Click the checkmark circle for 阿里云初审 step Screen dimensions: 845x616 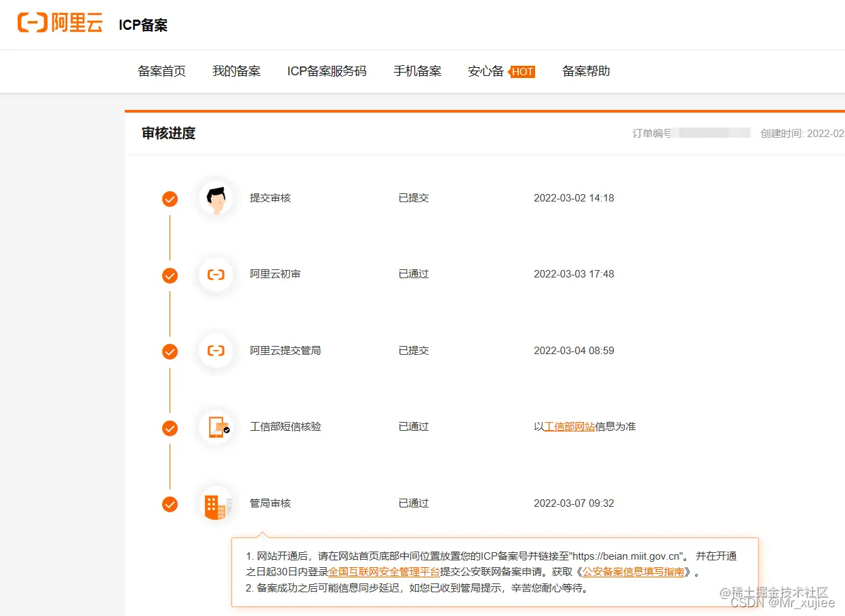[169, 275]
